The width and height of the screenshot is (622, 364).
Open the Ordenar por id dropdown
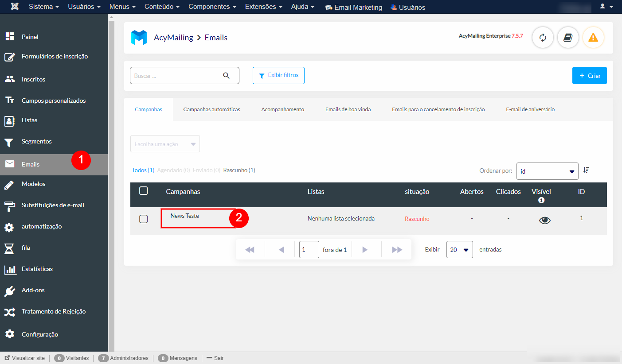pos(547,170)
